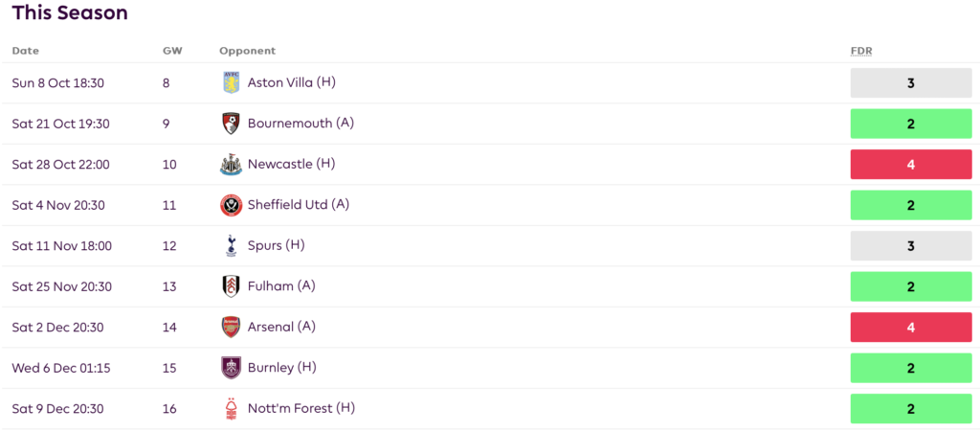
Task: Select the Newcastle club crest
Action: point(232,165)
